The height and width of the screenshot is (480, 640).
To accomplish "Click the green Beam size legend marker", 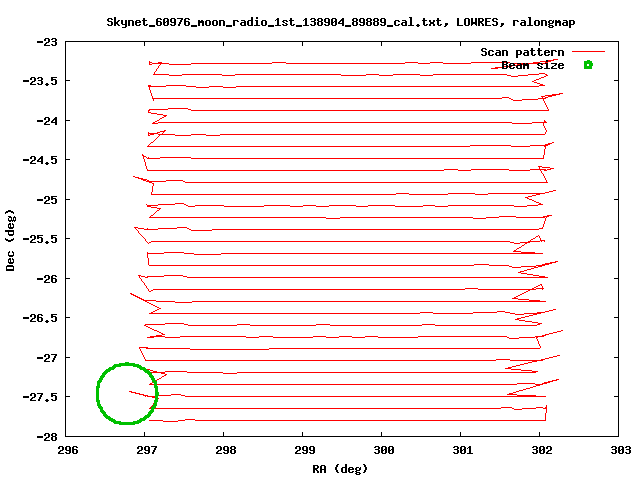I will (588, 65).
